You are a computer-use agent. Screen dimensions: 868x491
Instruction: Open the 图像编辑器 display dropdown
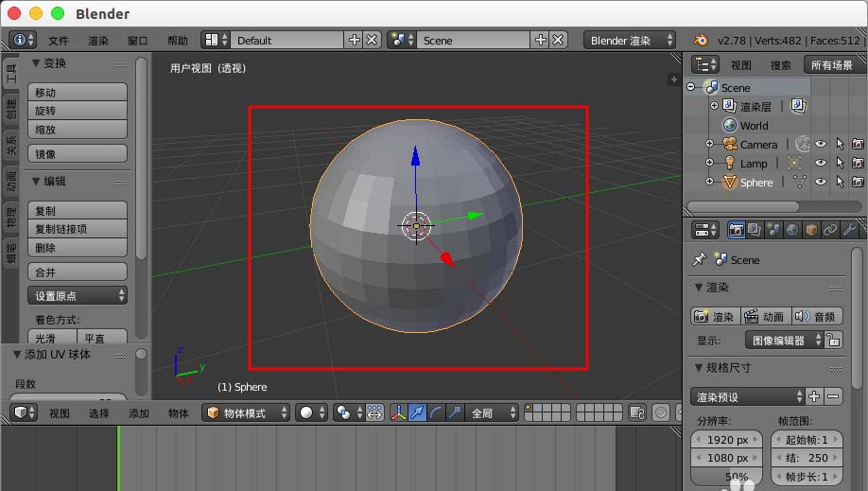coord(784,340)
